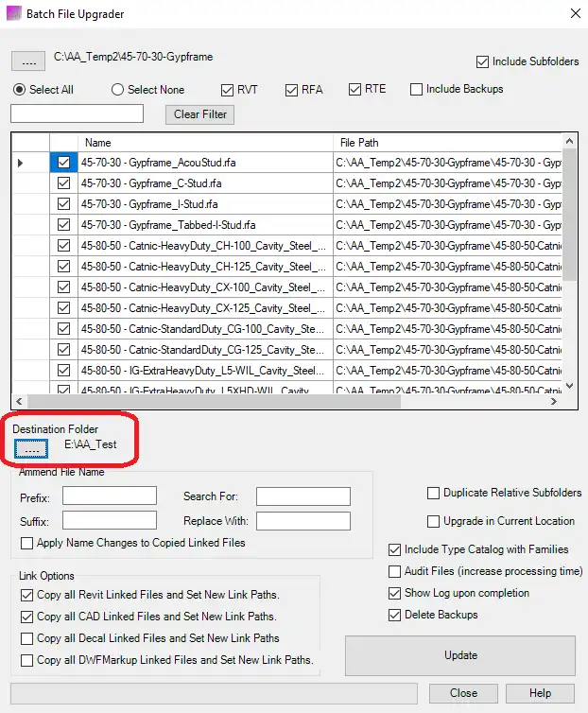The image size is (588, 713).
Task: Select the Select None radio button
Action: pos(118,90)
